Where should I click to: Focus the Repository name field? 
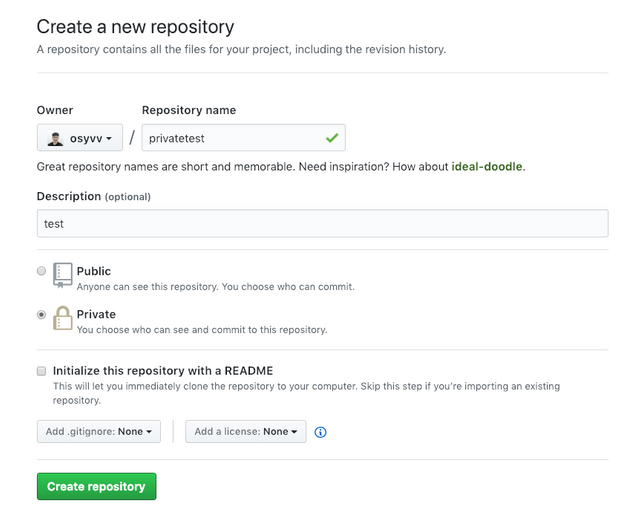(244, 138)
